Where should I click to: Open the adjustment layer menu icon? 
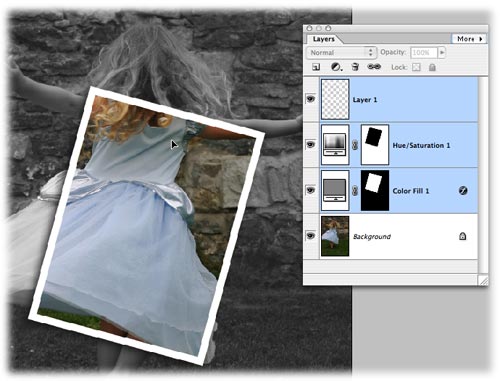(336, 67)
